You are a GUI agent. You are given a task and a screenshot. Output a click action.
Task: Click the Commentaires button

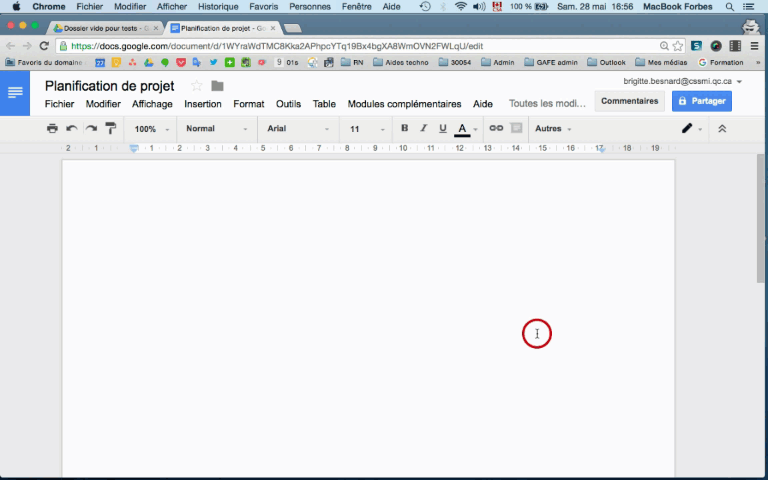click(629, 101)
